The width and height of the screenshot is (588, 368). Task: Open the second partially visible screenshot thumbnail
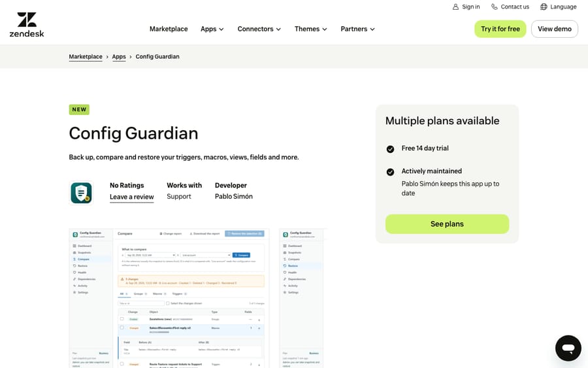tap(303, 298)
